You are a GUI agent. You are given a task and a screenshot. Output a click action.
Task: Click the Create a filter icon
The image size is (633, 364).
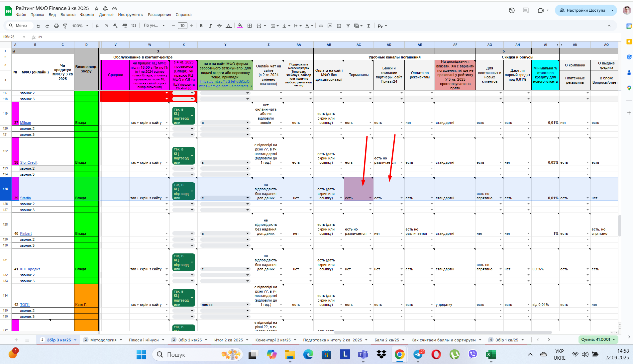click(x=348, y=26)
